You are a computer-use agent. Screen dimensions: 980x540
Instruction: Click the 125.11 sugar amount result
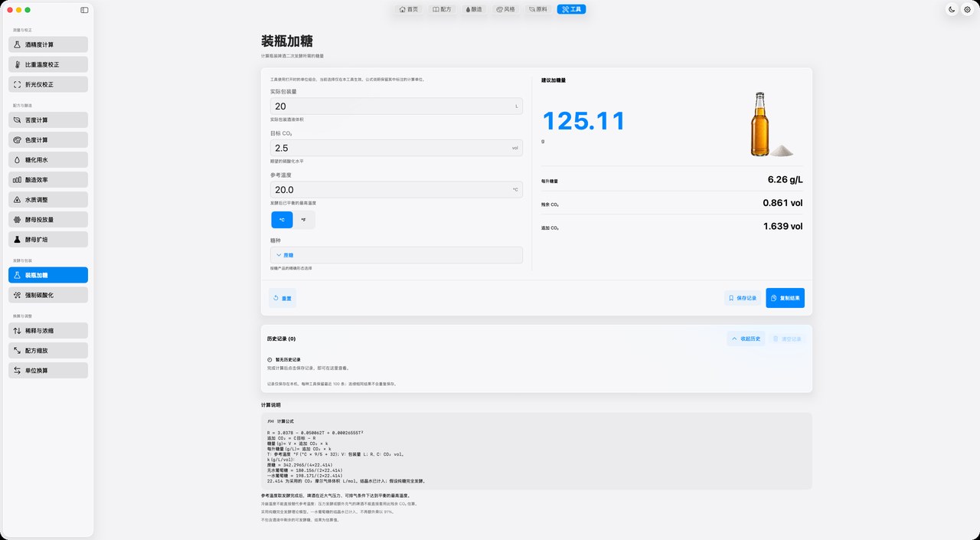(584, 121)
